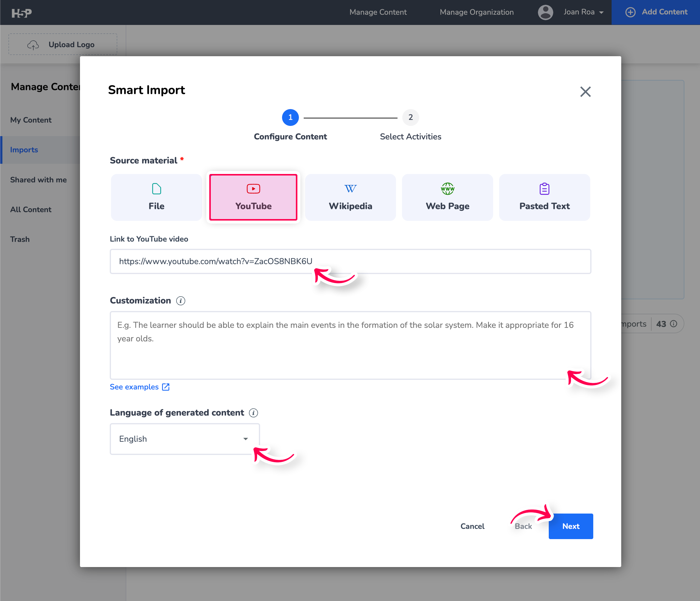
Task: Open Manage Content in top navigation
Action: [378, 12]
